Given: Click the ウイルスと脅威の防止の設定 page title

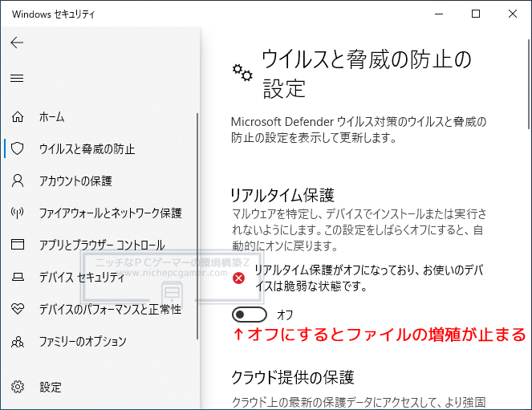Looking at the screenshot, I should (367, 74).
